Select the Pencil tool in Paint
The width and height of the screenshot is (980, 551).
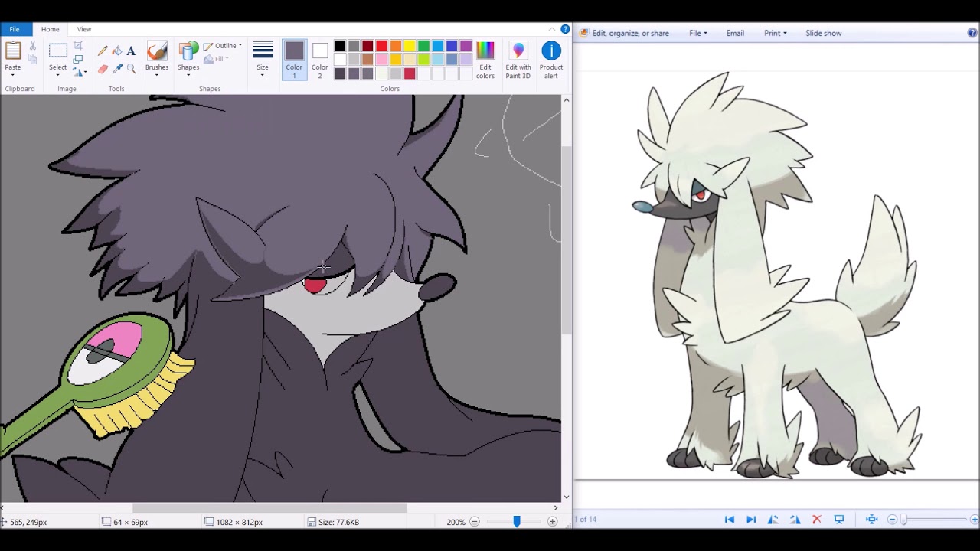pyautogui.click(x=103, y=51)
